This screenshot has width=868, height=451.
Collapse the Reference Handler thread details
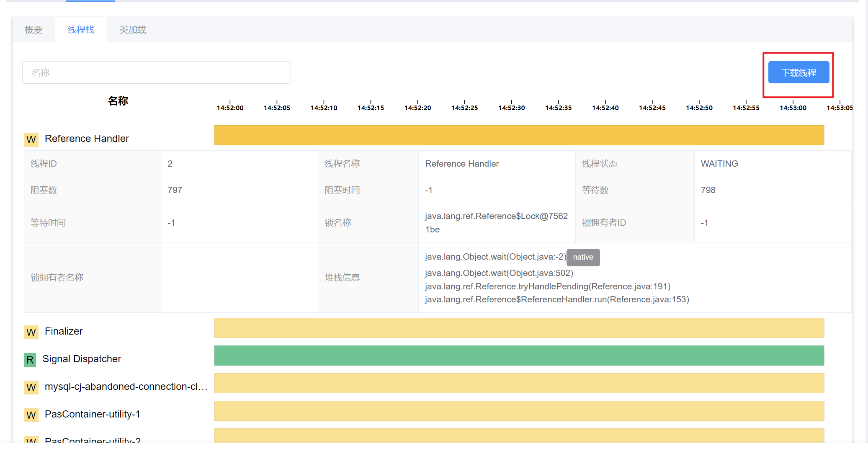(87, 139)
